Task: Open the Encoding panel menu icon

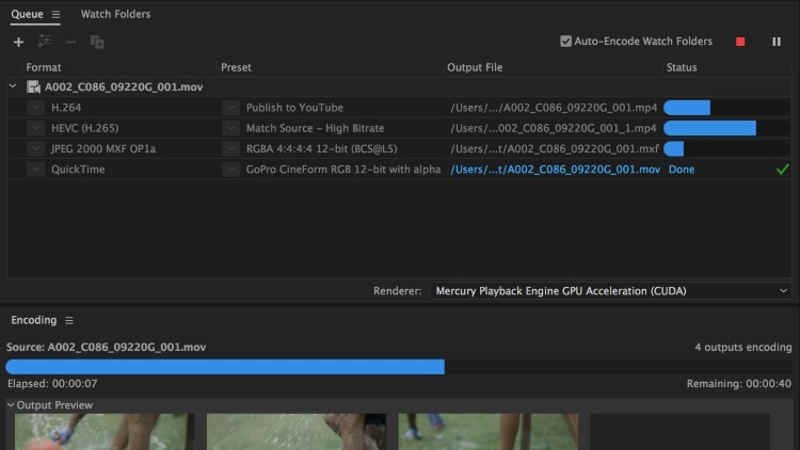Action: tap(69, 320)
